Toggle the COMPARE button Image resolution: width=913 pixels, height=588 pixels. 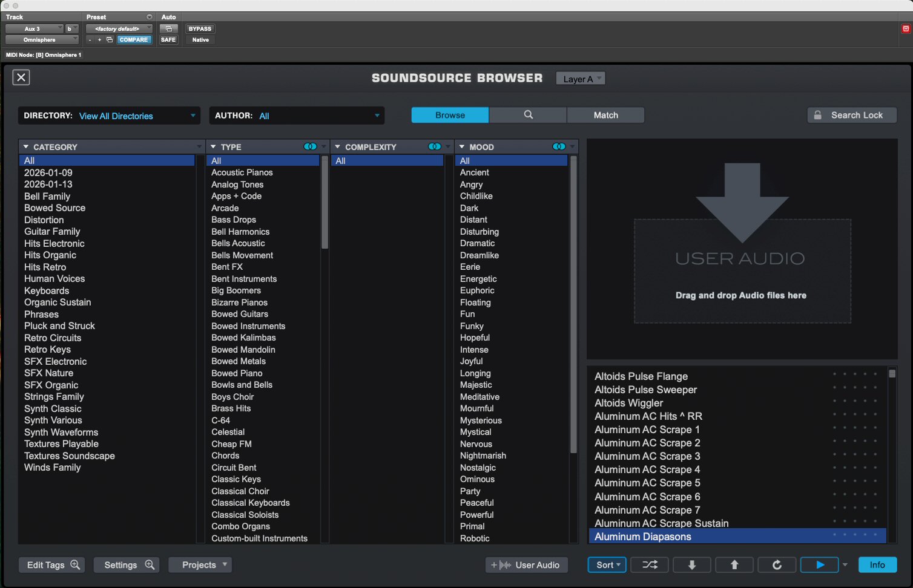pyautogui.click(x=134, y=40)
